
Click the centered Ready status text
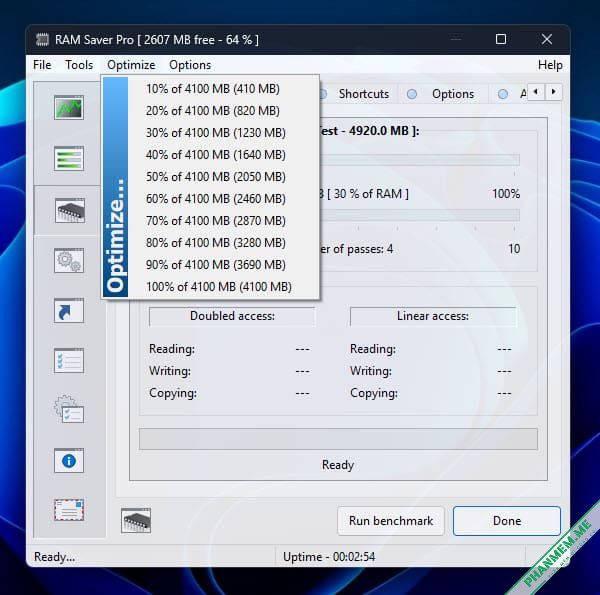(338, 465)
